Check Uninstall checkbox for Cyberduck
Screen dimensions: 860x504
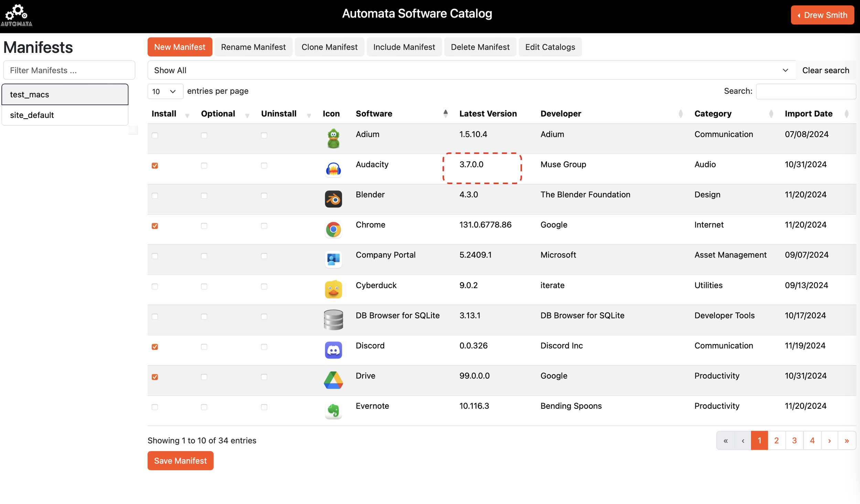coord(264,286)
